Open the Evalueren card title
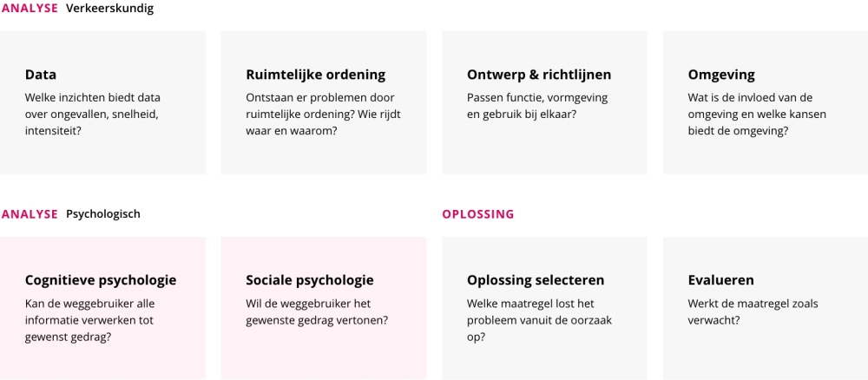The width and height of the screenshot is (868, 380). click(720, 280)
